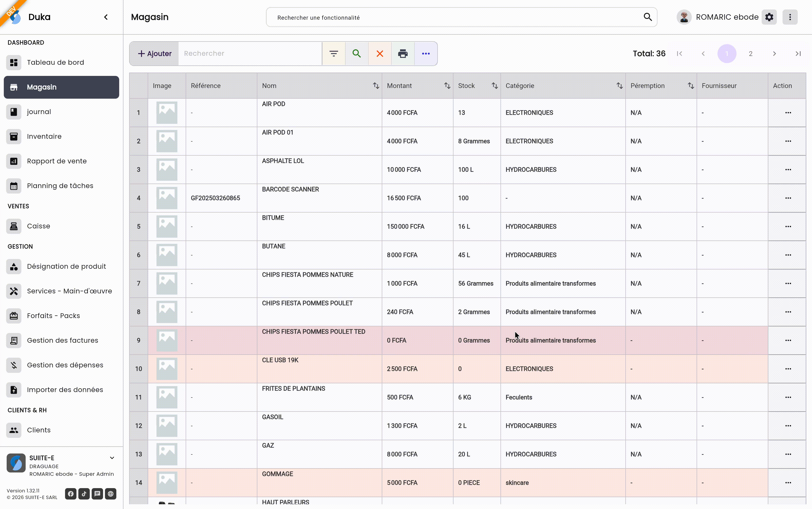
Task: Click the green search magnifier icon
Action: tap(356, 54)
